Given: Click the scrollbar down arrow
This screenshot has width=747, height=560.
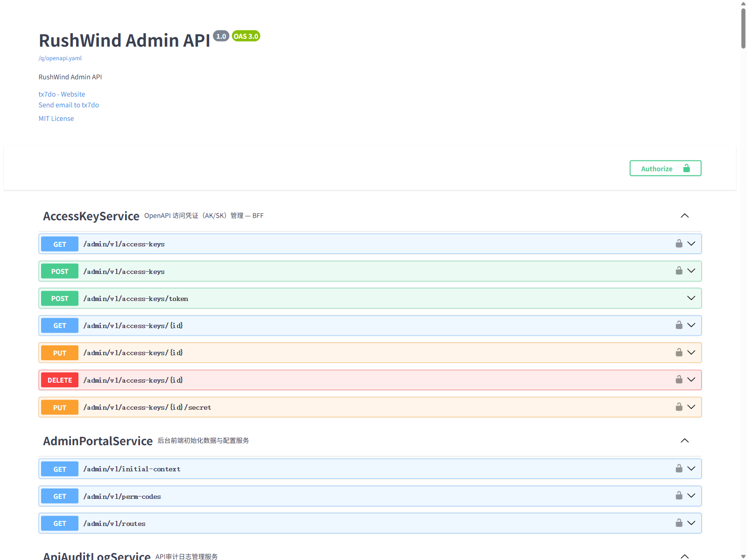Looking at the screenshot, I should point(743,556).
